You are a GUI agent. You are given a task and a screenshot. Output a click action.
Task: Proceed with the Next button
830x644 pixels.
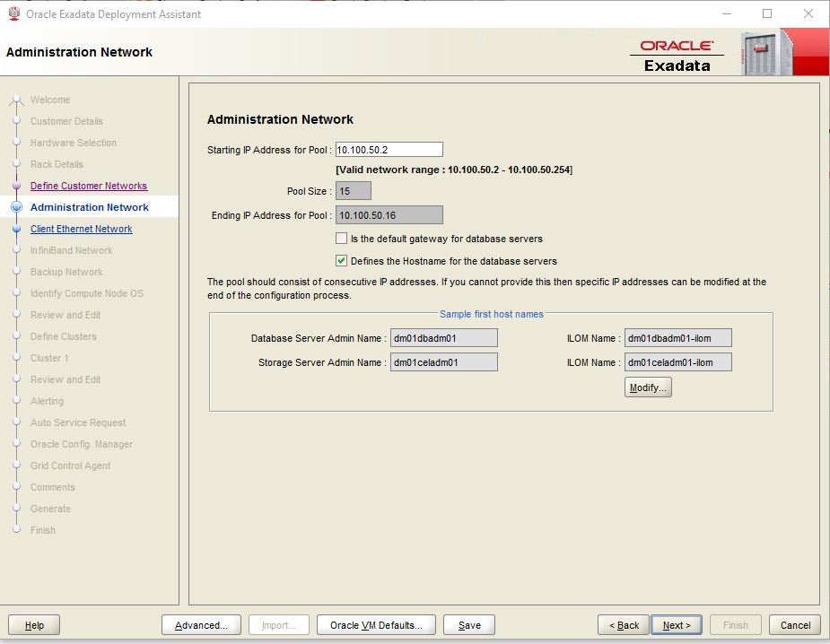pyautogui.click(x=677, y=625)
